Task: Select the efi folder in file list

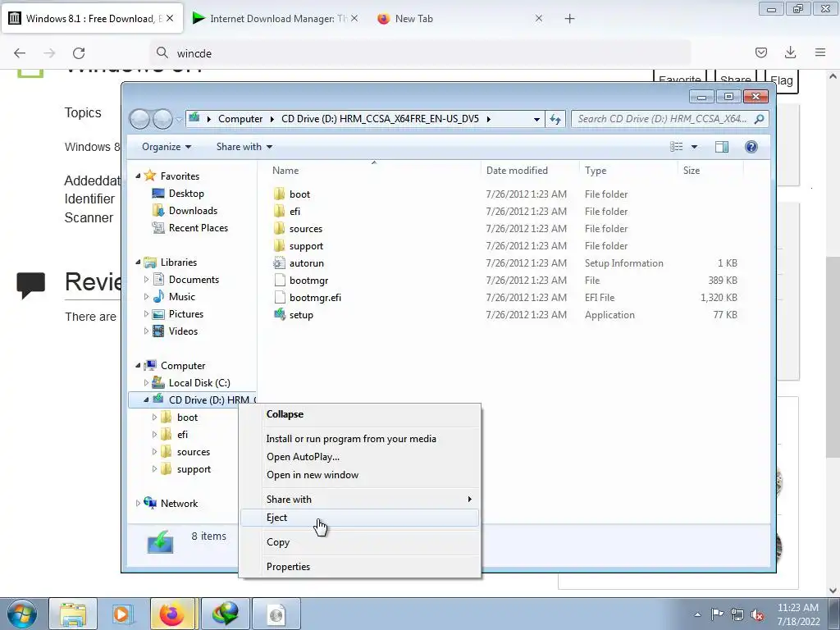Action: tap(294, 212)
